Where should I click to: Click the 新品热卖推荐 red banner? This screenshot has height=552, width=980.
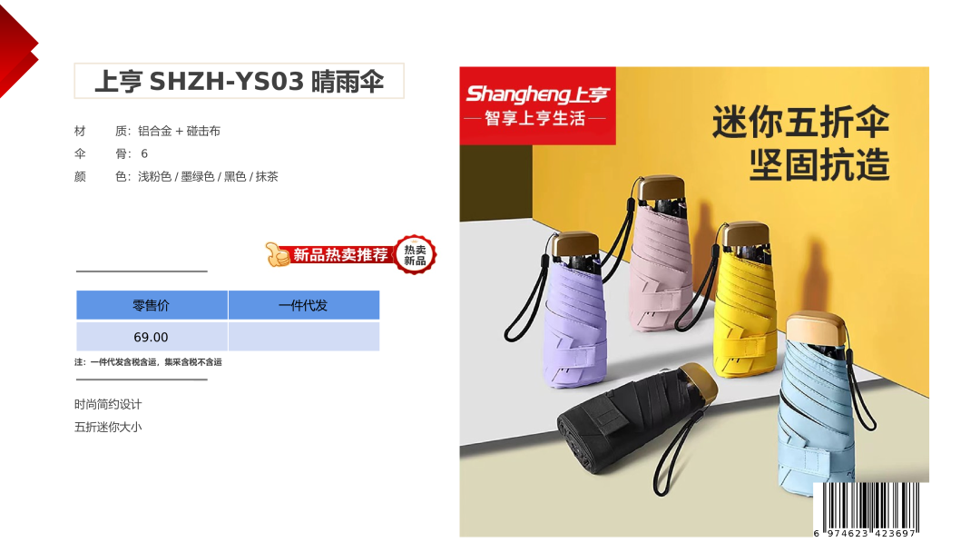340,255
